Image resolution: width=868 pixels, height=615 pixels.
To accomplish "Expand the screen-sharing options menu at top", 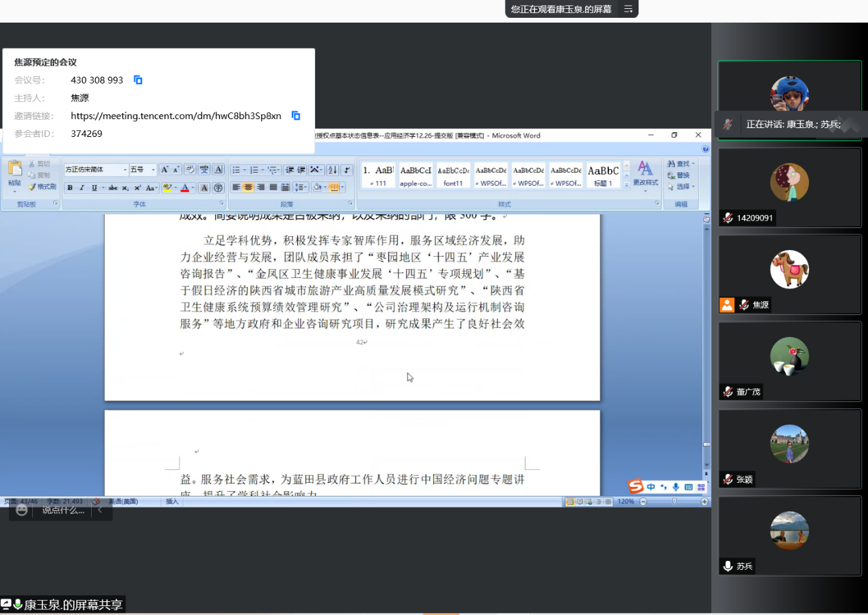I will [628, 9].
